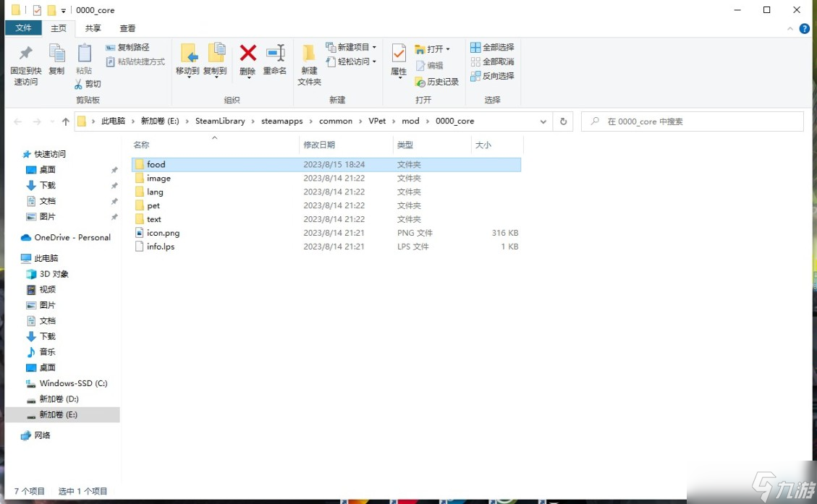Open the Open (打开) dropdown in ribbon
This screenshot has height=504, width=817.
(x=433, y=49)
